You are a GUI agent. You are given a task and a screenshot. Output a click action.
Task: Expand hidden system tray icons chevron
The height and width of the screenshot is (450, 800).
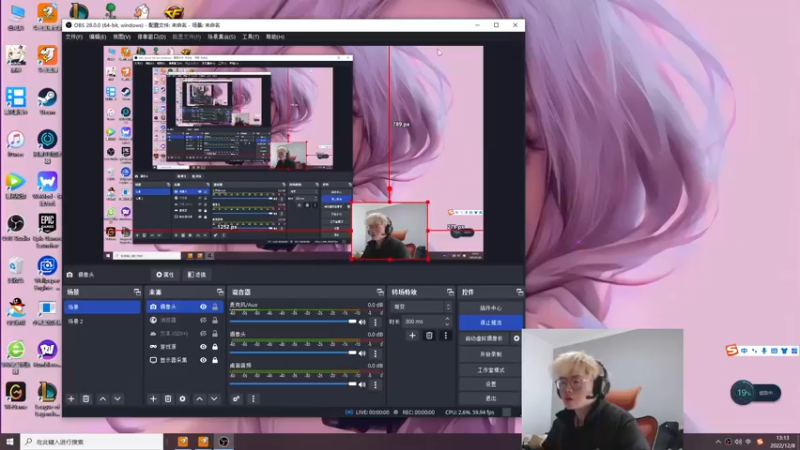718,442
